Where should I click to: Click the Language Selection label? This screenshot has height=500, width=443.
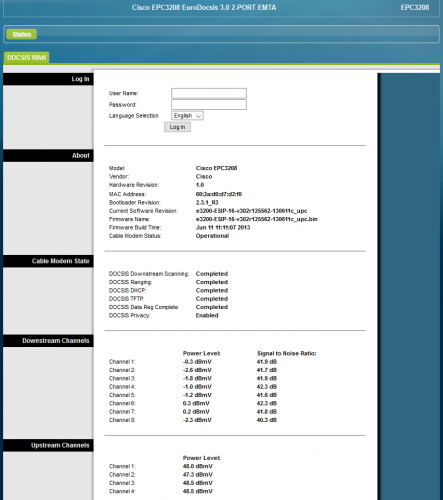[134, 116]
